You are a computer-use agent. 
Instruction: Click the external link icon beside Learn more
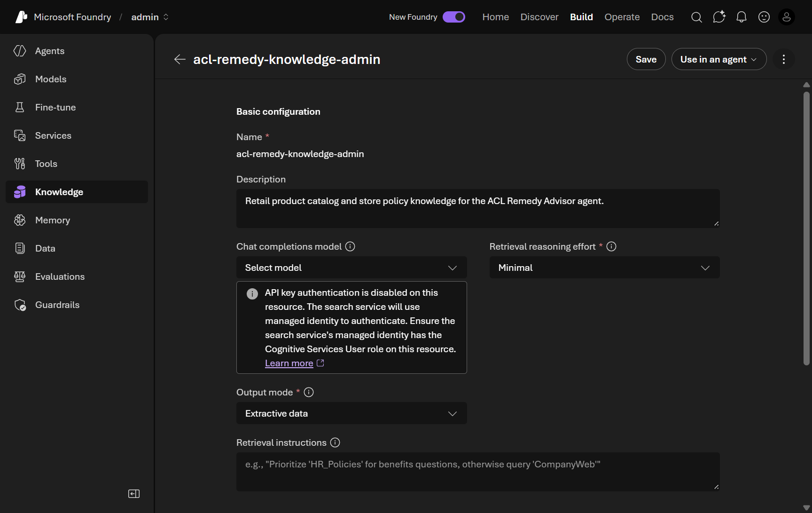(320, 363)
